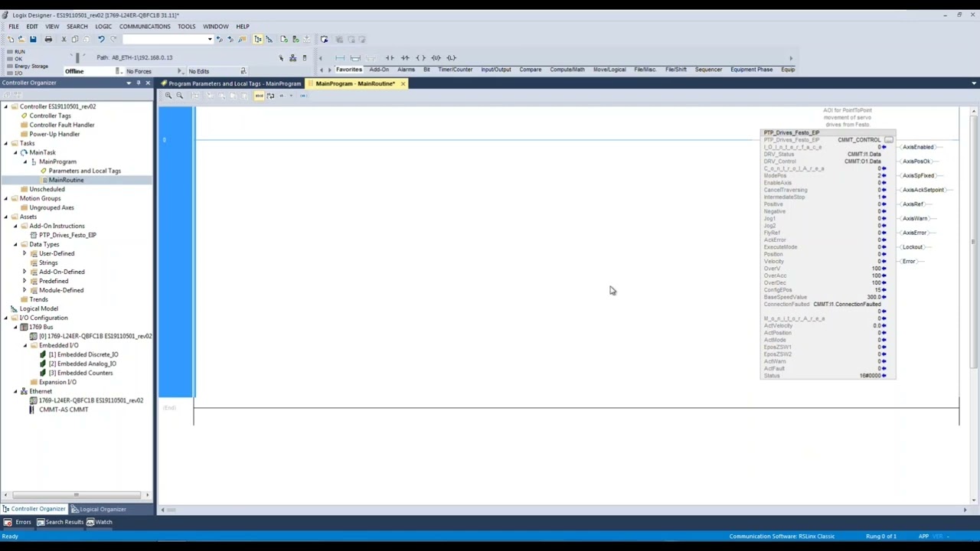Select PTP_Drives_Festo_EIP add-on instruction
The image size is (980, 551).
point(67,235)
